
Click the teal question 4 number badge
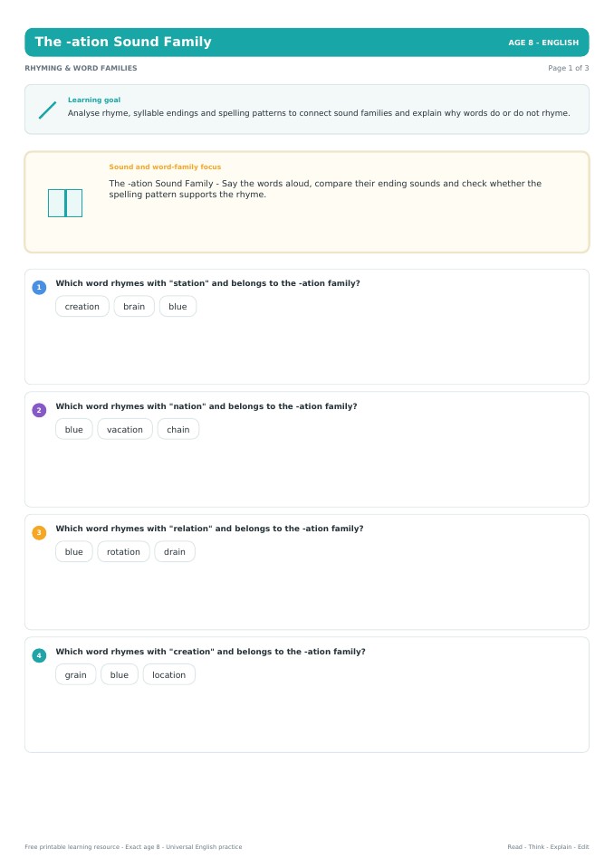pyautogui.click(x=39, y=655)
